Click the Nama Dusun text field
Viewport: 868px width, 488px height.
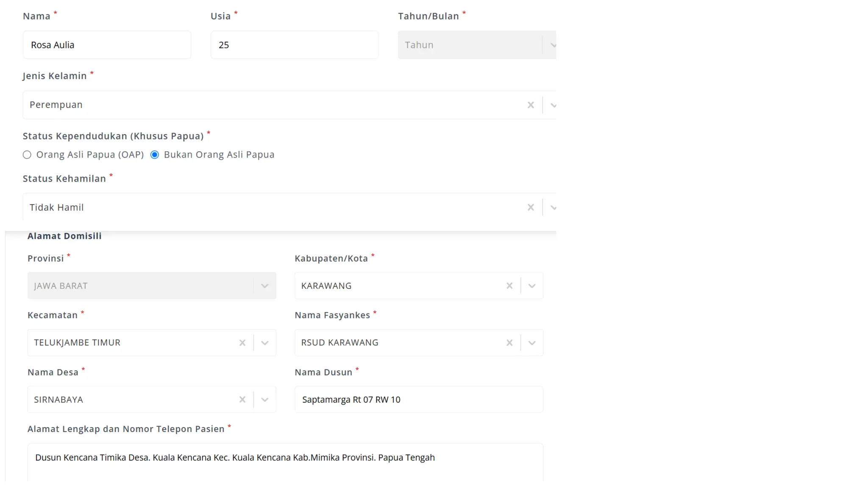418,399
